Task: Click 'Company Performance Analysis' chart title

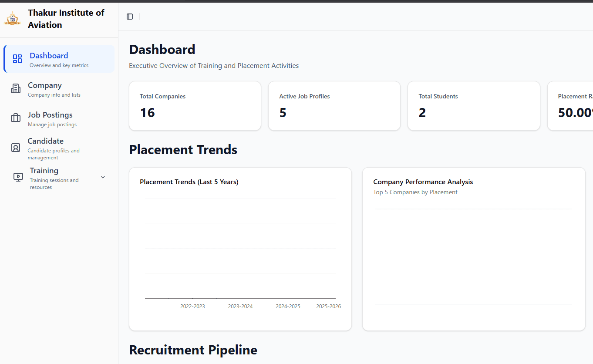Action: click(423, 182)
